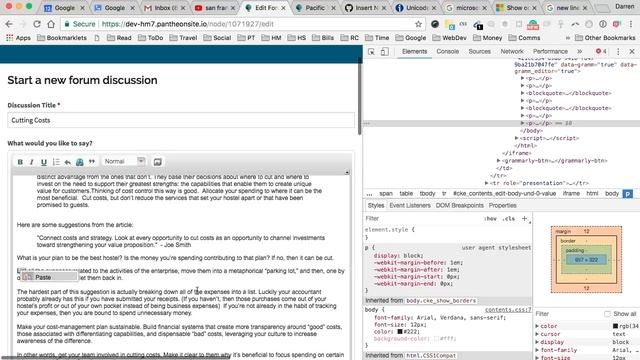Expand the tr role presentation node
Viewport: 640px width, 360px height.
[487, 183]
